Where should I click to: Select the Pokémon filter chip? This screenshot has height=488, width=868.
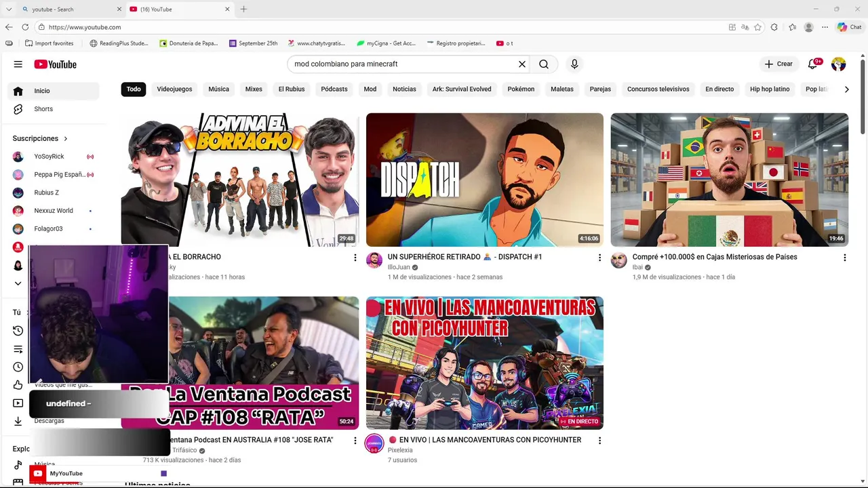coord(521,89)
